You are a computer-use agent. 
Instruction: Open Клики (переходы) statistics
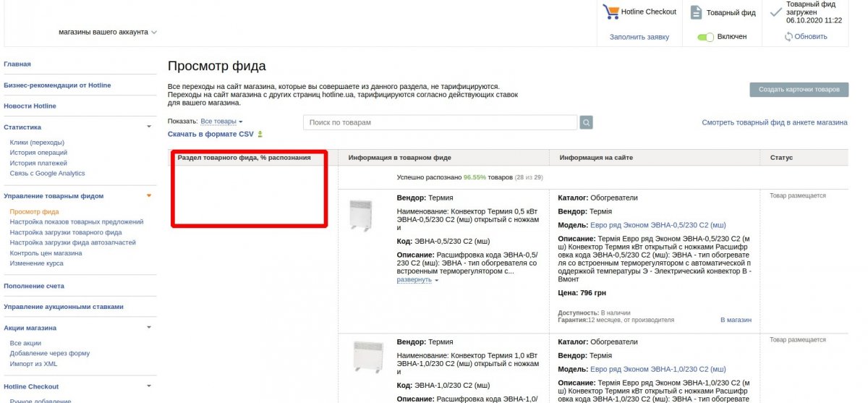click(37, 143)
